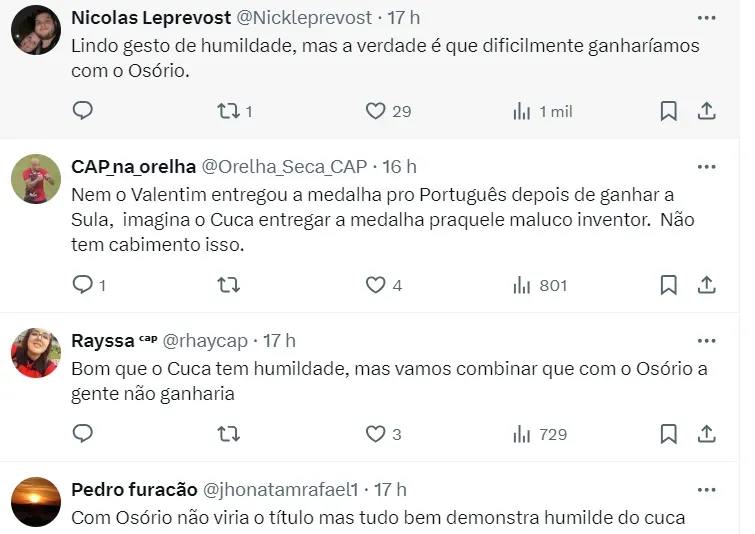Repost Rayssa's tweet
Image resolution: width=755 pixels, height=534 pixels.
point(228,433)
